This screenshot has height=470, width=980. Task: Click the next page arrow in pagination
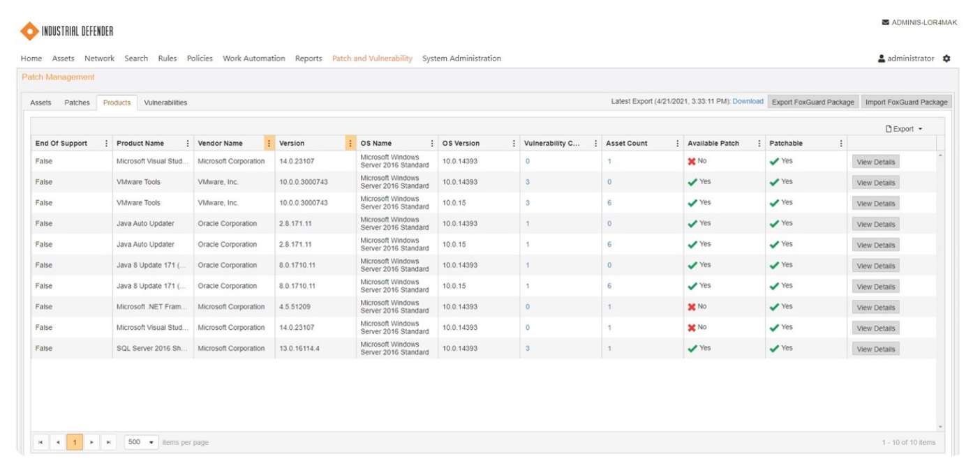tap(92, 441)
